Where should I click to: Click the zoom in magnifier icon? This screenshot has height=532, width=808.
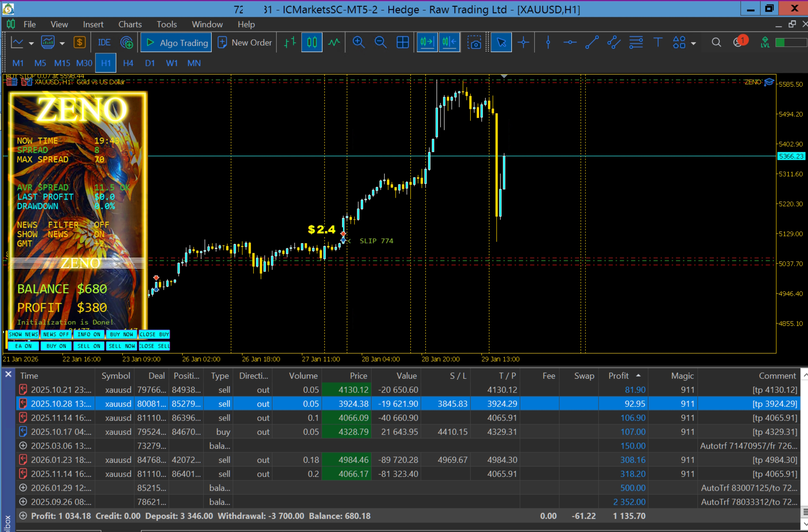tap(358, 42)
